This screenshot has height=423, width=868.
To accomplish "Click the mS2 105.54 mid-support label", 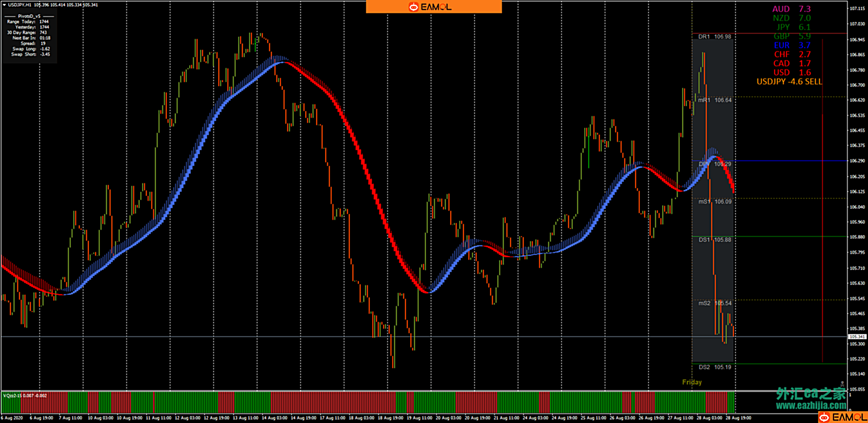I will tap(714, 303).
